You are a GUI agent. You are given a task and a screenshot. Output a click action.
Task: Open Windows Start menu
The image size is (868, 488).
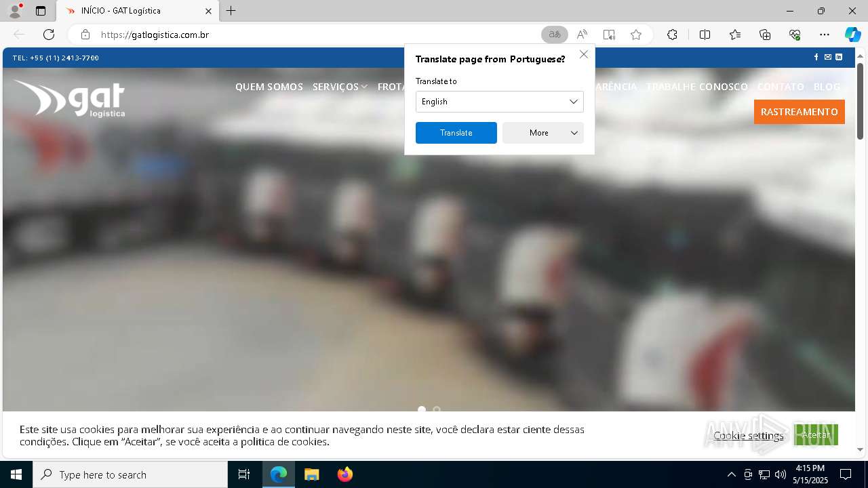[16, 474]
